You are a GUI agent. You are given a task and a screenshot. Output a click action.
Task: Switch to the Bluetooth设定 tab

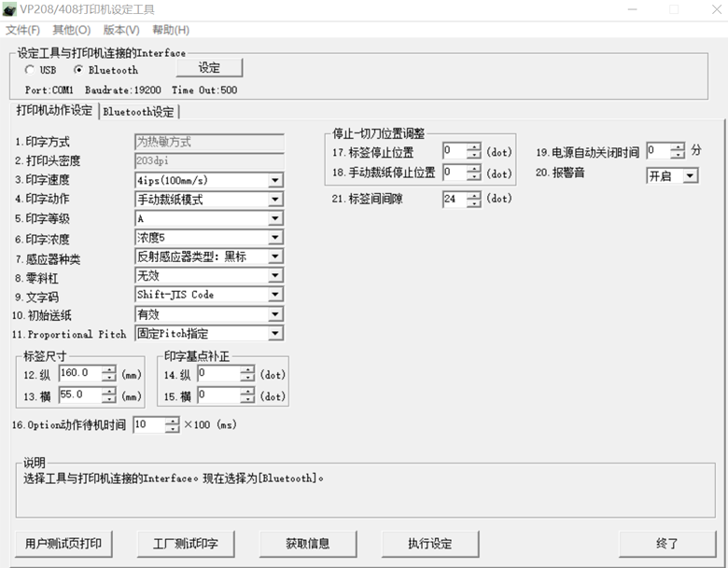pos(138,112)
